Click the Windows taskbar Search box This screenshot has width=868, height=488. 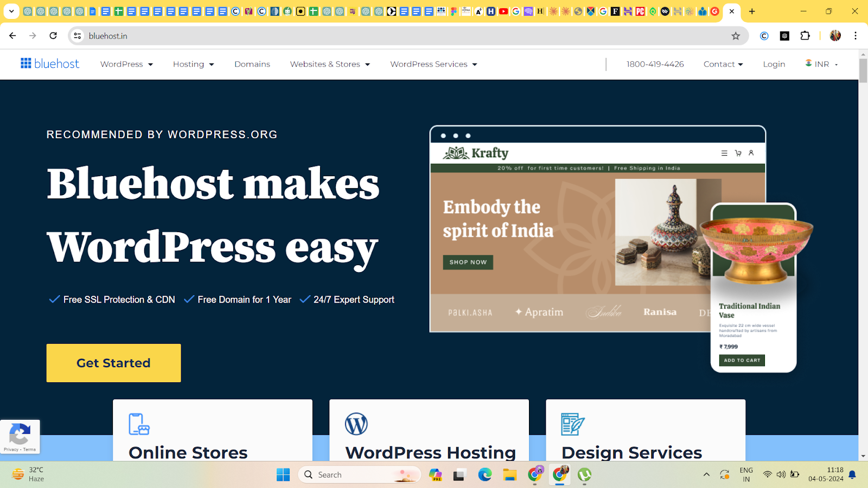point(359,474)
